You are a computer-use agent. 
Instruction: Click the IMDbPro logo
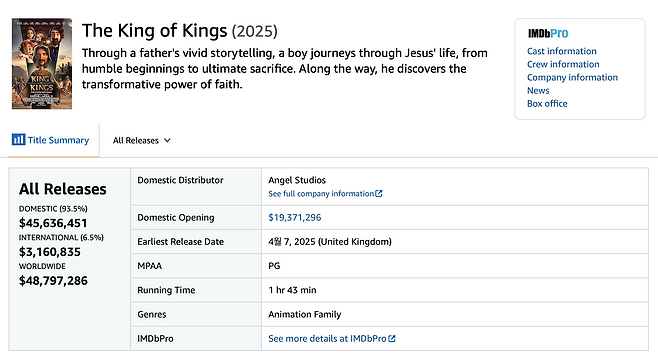pyautogui.click(x=548, y=33)
